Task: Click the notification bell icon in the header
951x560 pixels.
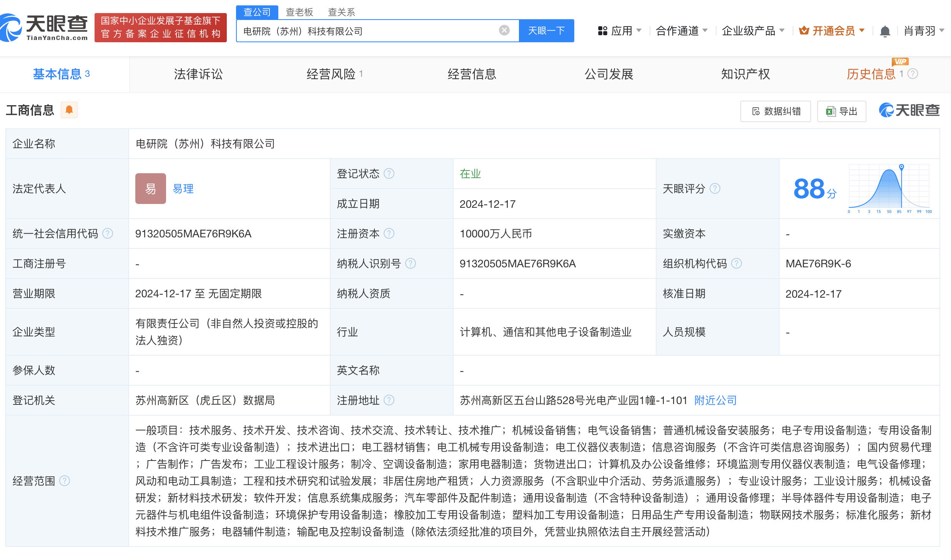Action: (885, 31)
